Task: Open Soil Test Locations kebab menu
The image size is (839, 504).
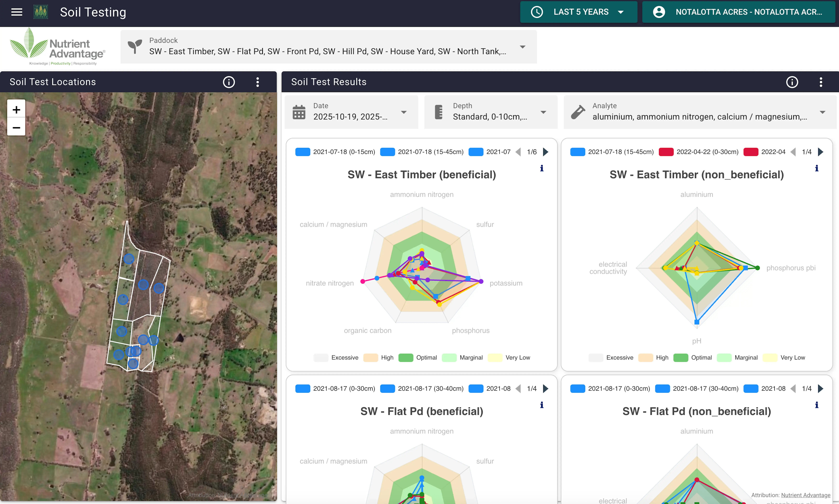Action: click(x=258, y=82)
